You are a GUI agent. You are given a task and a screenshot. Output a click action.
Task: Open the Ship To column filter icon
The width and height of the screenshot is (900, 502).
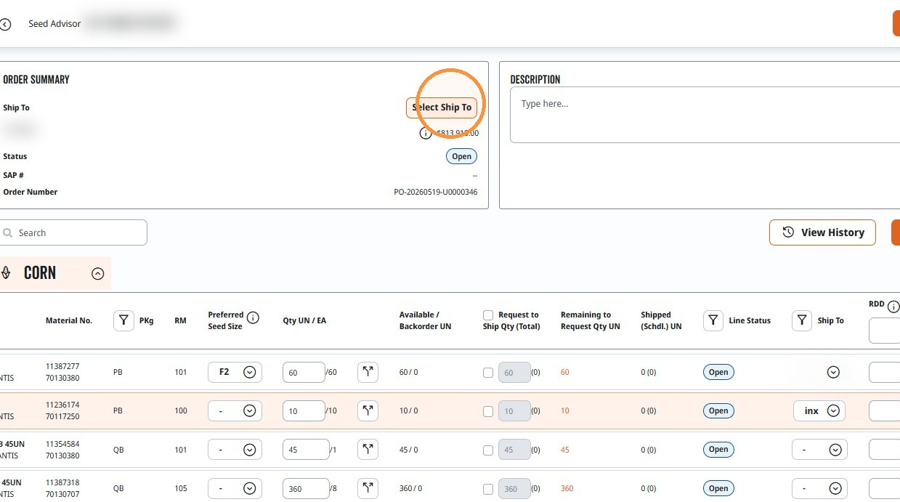click(802, 320)
